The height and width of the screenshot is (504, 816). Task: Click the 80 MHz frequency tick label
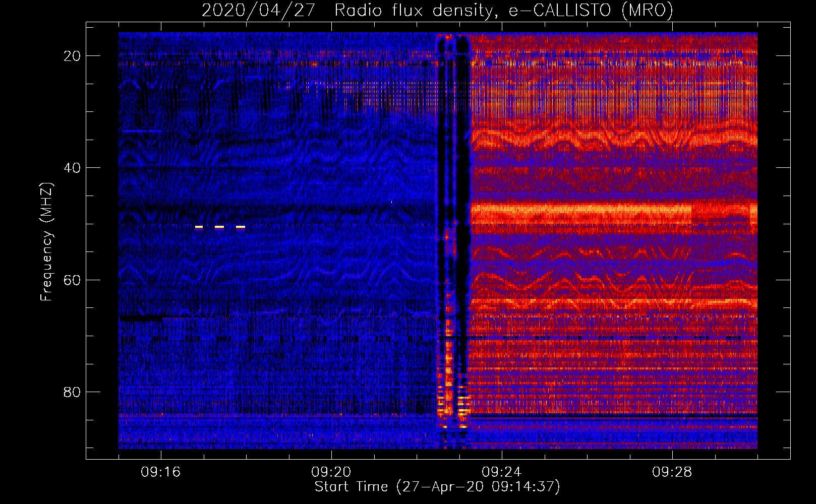(72, 392)
